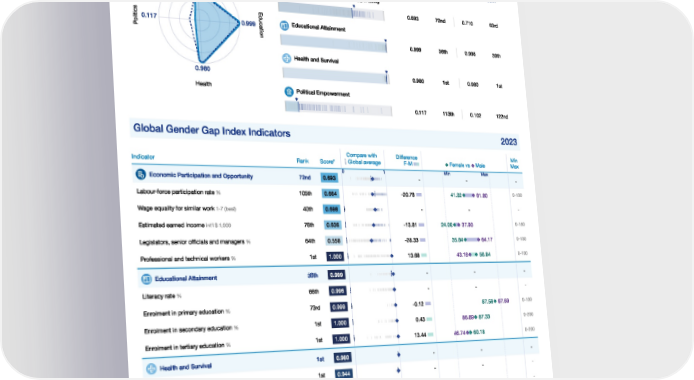The width and height of the screenshot is (694, 380).
Task: Click the Educational Attainment icon in the indicators table
Action: (x=147, y=279)
